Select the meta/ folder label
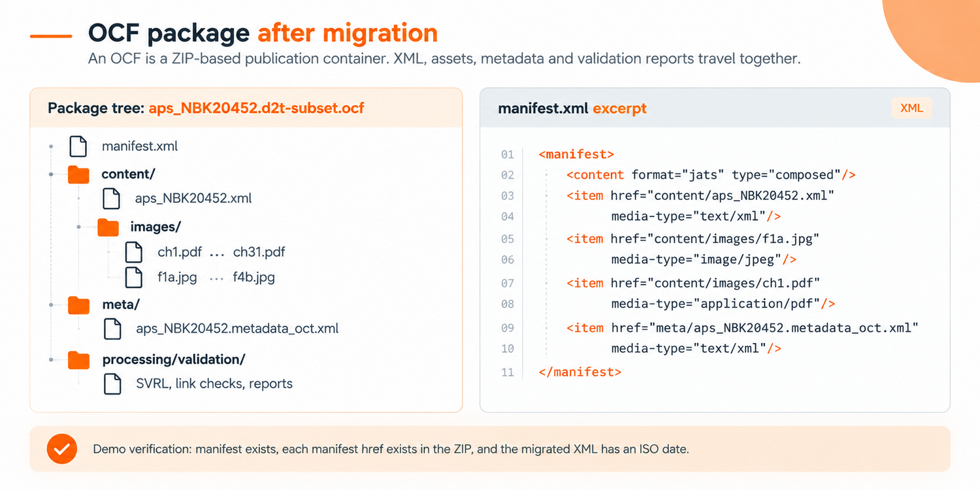 [x=121, y=304]
